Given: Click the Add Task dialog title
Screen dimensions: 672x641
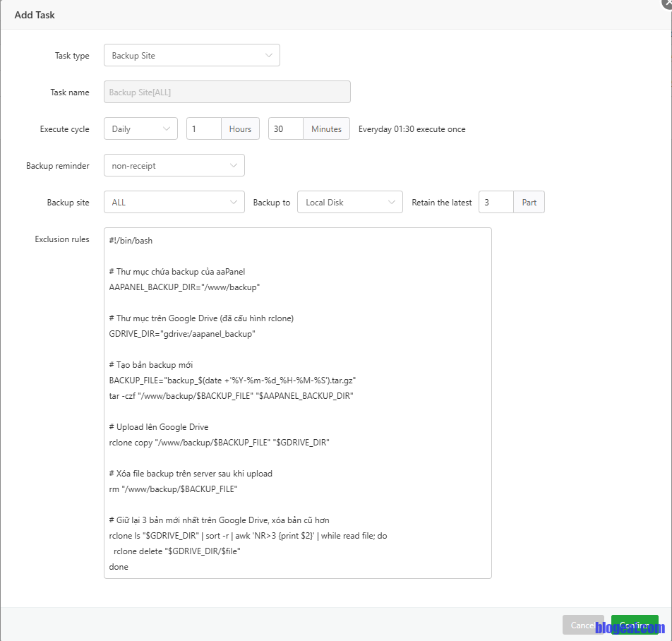Looking at the screenshot, I should coord(35,15).
